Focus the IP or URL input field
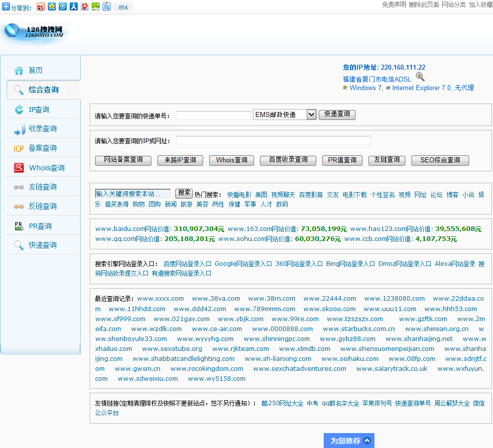The image size is (493, 448). 273,140
